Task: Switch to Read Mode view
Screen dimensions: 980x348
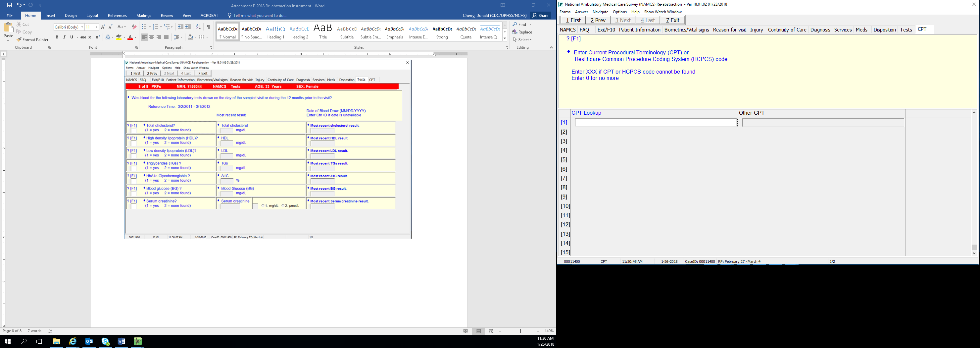Action: coord(465,331)
